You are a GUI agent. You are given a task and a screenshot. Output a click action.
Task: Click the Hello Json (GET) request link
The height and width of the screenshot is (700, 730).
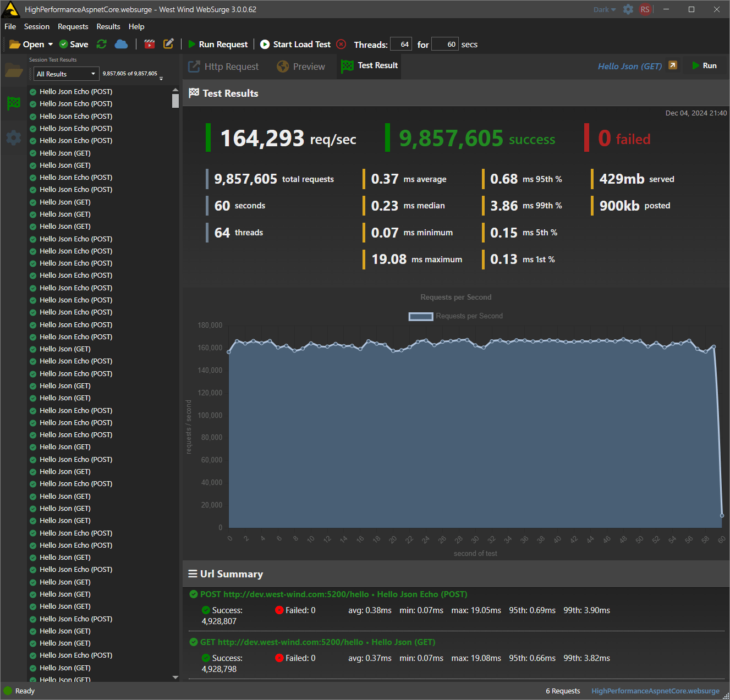(x=630, y=66)
